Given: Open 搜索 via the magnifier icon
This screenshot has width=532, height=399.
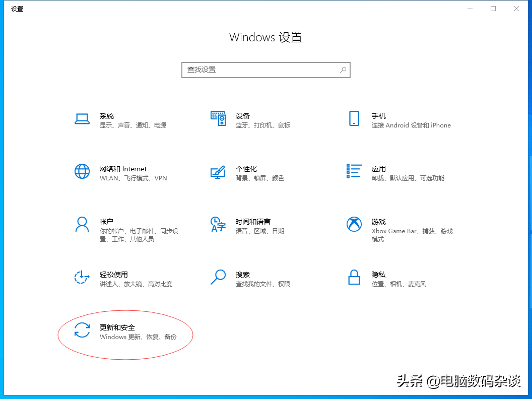Looking at the screenshot, I should pos(218,278).
